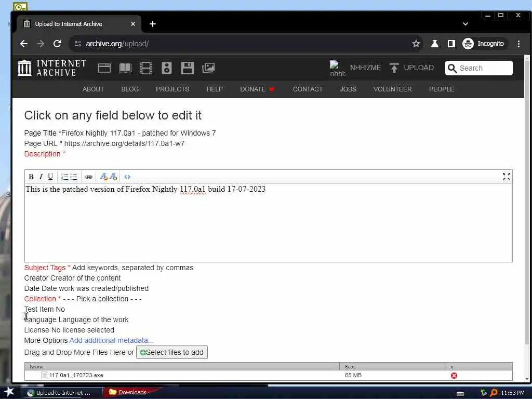Insert a hyperlink in the description
Image resolution: width=532 pixels, height=399 pixels.
pyautogui.click(x=89, y=177)
